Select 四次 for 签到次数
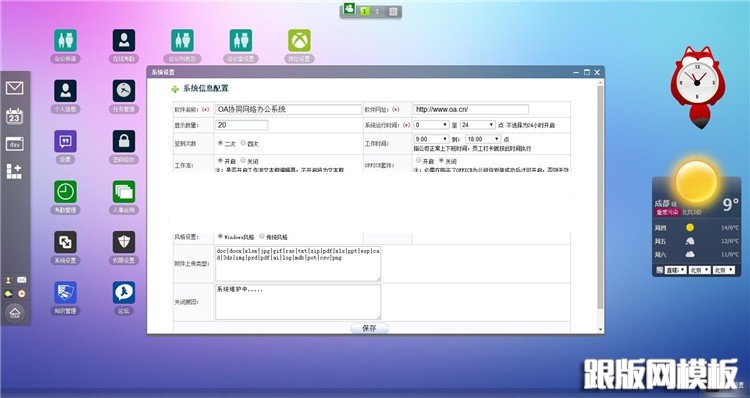Screen dimensions: 750x398 243,143
